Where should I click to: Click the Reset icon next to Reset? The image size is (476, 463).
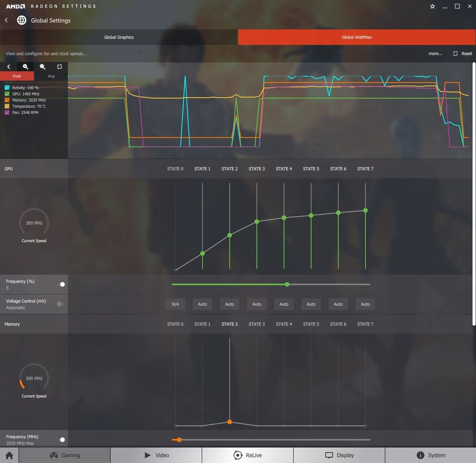(x=455, y=53)
